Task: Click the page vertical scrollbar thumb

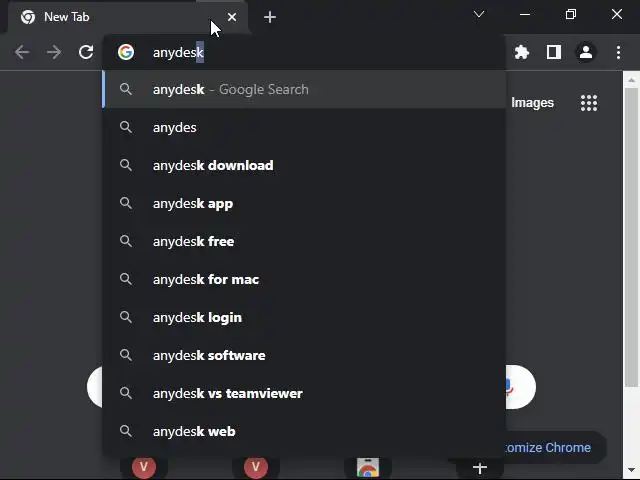Action: pyautogui.click(x=631, y=237)
